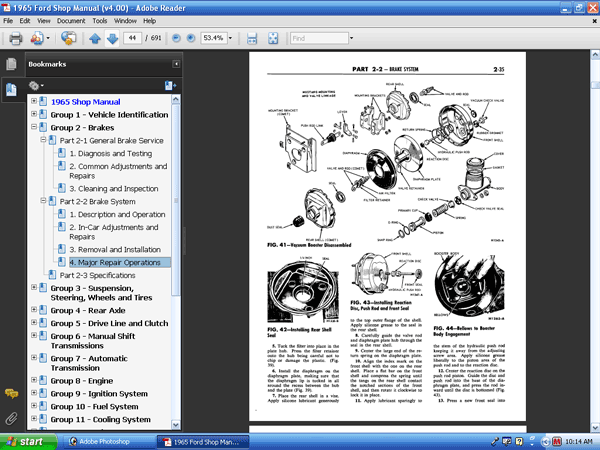Click the Find text box
600x450 pixels.
point(319,38)
